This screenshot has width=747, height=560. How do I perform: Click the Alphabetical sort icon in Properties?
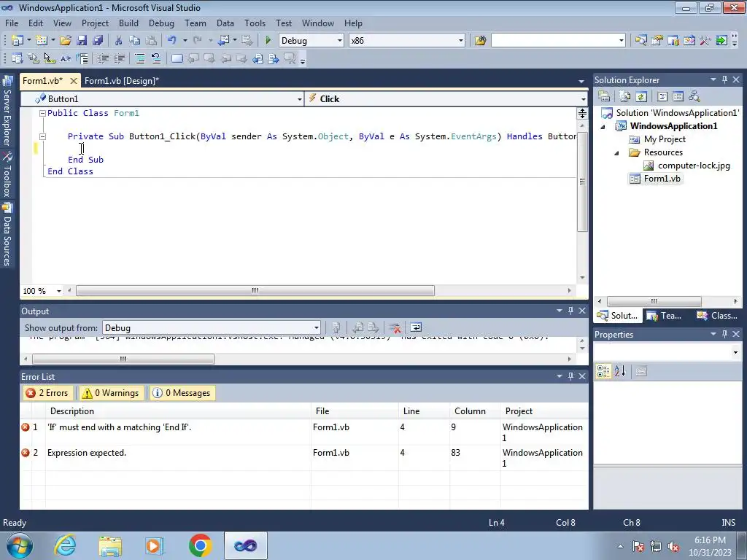click(619, 371)
